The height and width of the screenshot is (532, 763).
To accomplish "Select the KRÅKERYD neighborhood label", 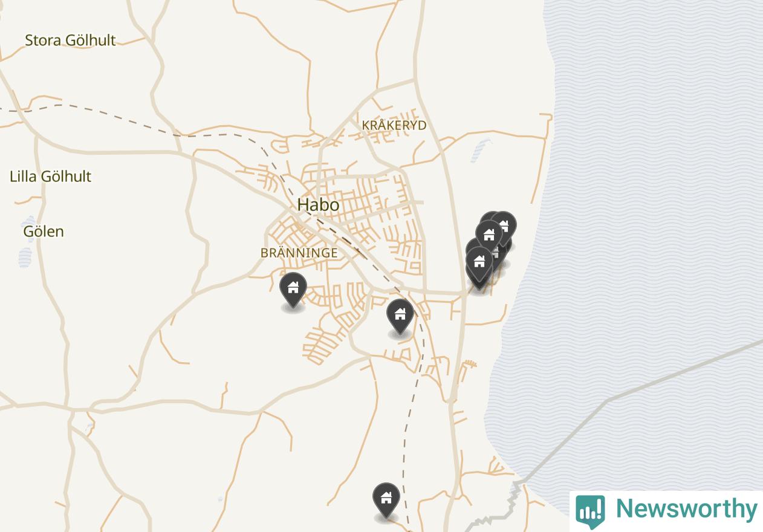I will [394, 125].
